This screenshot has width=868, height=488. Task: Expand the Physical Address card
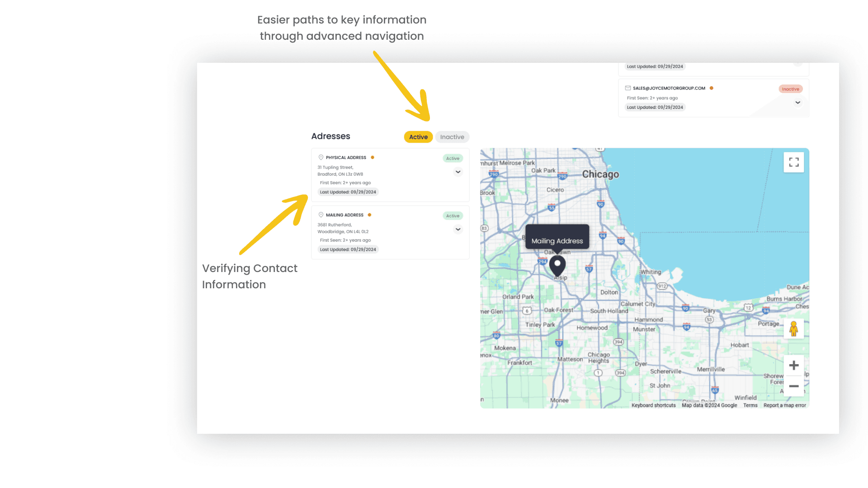pos(458,172)
